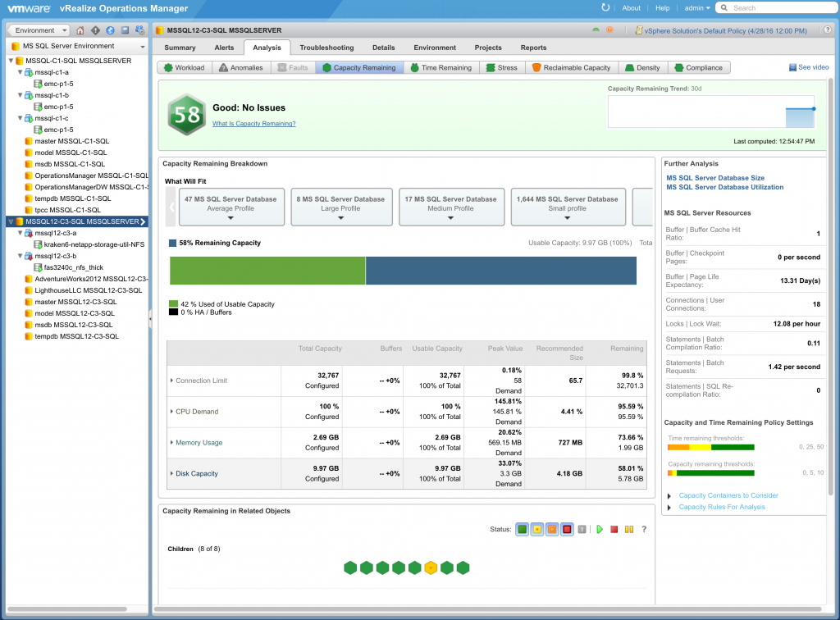Click the yellow pause icon in Related Objects

tap(629, 530)
